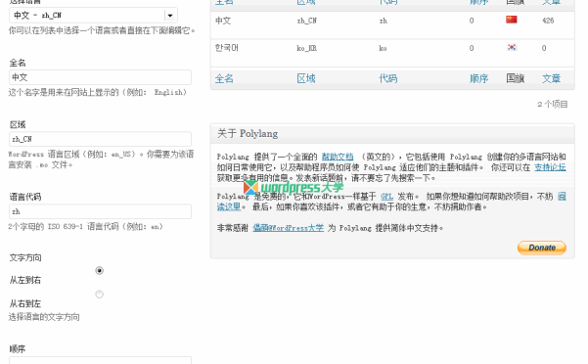The height and width of the screenshot is (364, 588).
Task: Open the 倡萌@WordPress大学 link
Action: point(288,228)
